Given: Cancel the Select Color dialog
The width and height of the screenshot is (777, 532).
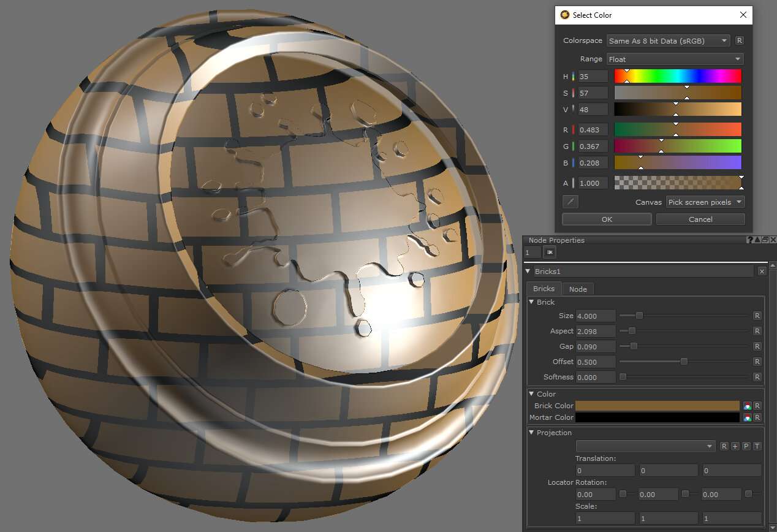Looking at the screenshot, I should pyautogui.click(x=700, y=219).
